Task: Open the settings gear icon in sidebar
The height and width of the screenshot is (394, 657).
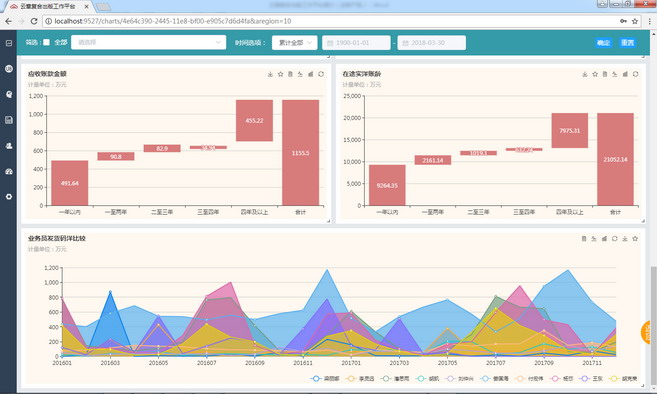Action: coord(9,197)
